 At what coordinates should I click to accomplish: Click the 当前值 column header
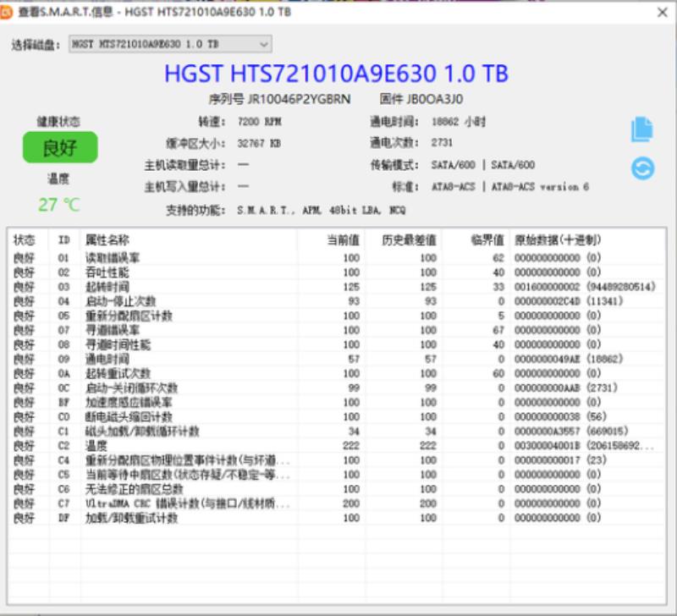344,240
